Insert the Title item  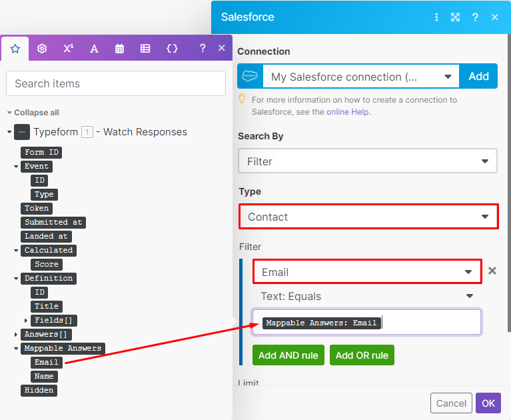pos(47,307)
